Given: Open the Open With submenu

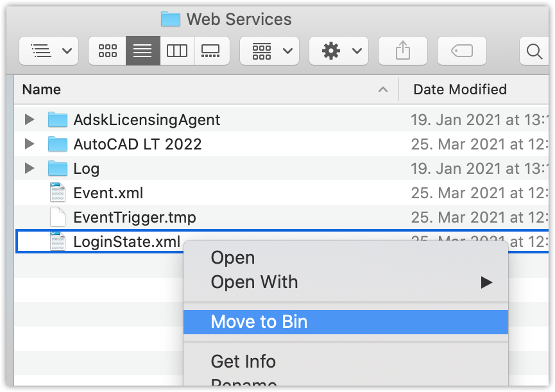Looking at the screenshot, I should click(255, 282).
